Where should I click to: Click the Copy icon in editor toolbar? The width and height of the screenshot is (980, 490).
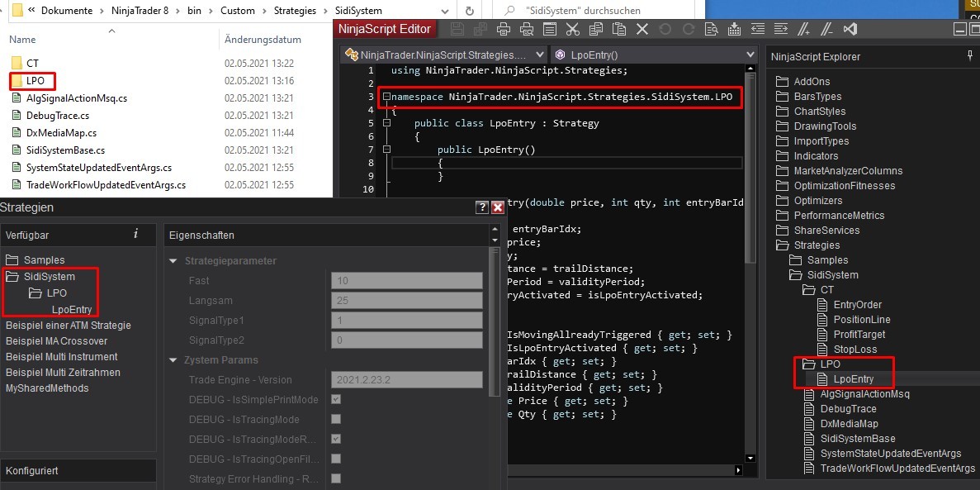tap(595, 29)
